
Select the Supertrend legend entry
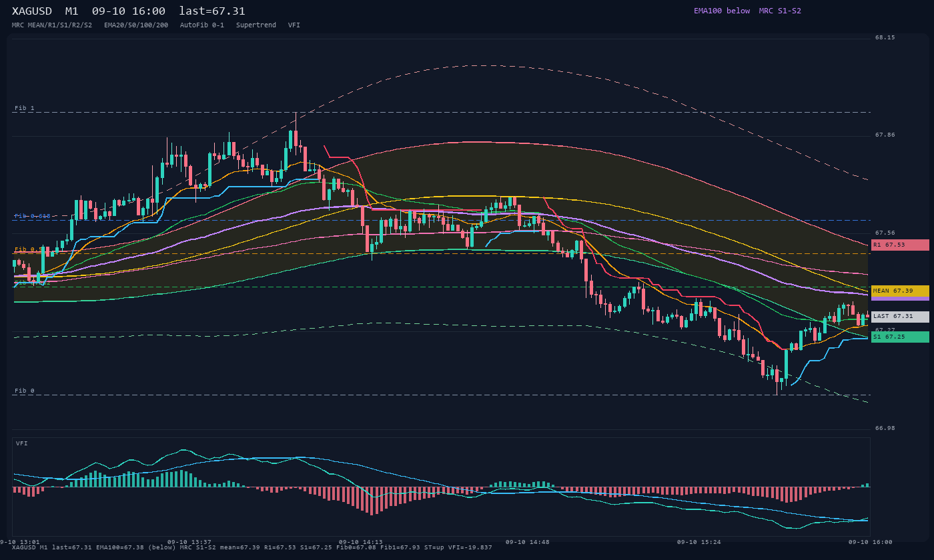click(x=256, y=25)
